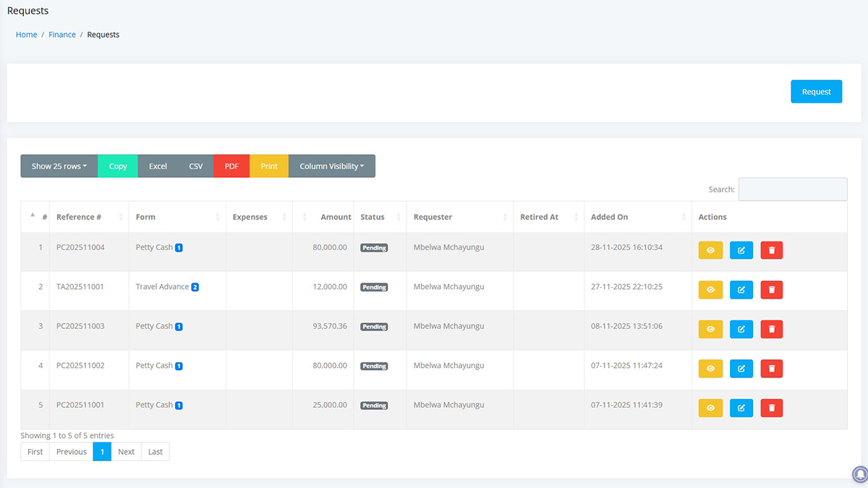This screenshot has height=488, width=868.
Task: Click the eye icon for PC202511001
Action: click(x=710, y=408)
